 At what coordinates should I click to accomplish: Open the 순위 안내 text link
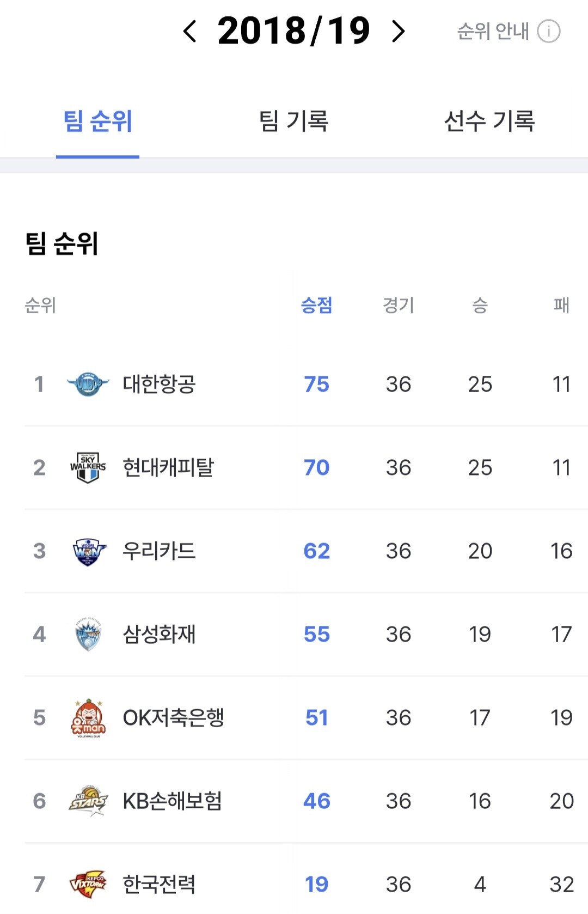493,31
